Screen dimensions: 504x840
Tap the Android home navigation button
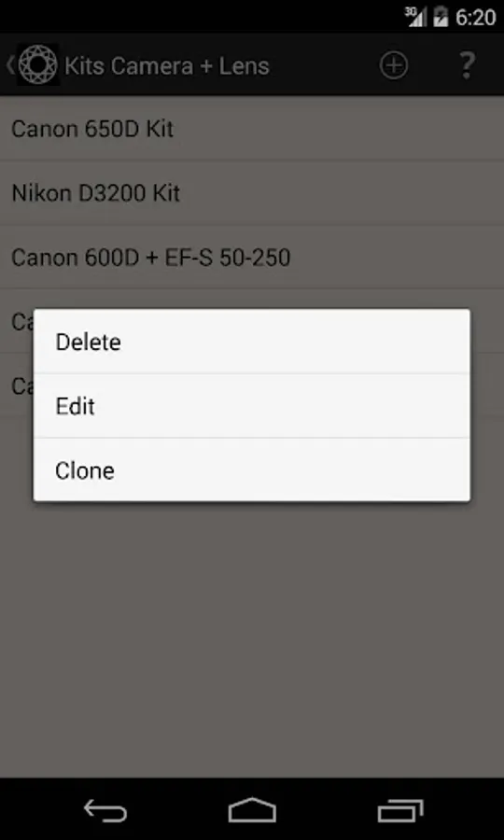(252, 809)
